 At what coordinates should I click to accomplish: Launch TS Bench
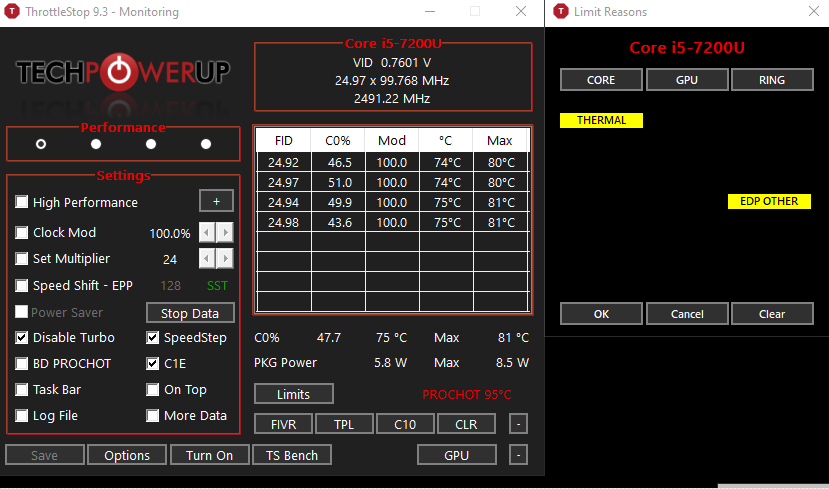tap(292, 455)
